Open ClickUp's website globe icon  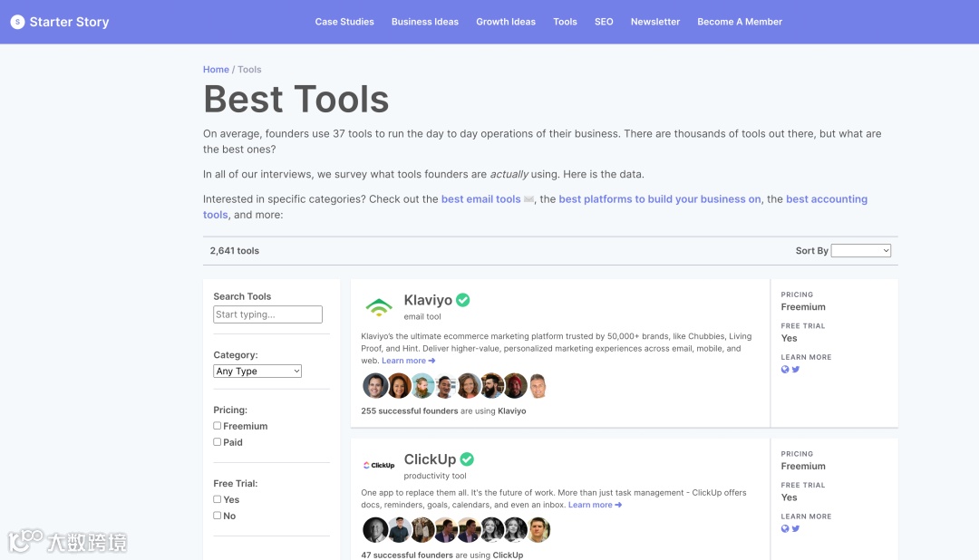[785, 529]
